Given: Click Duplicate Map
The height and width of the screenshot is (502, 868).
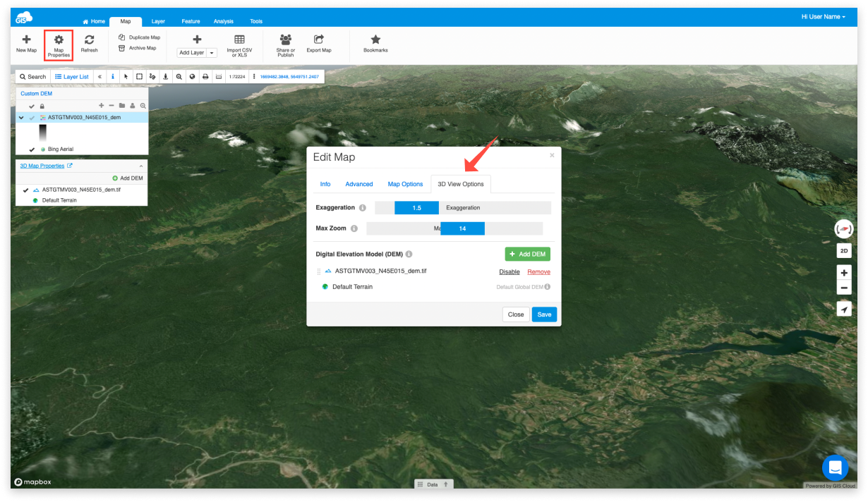Looking at the screenshot, I should [139, 37].
